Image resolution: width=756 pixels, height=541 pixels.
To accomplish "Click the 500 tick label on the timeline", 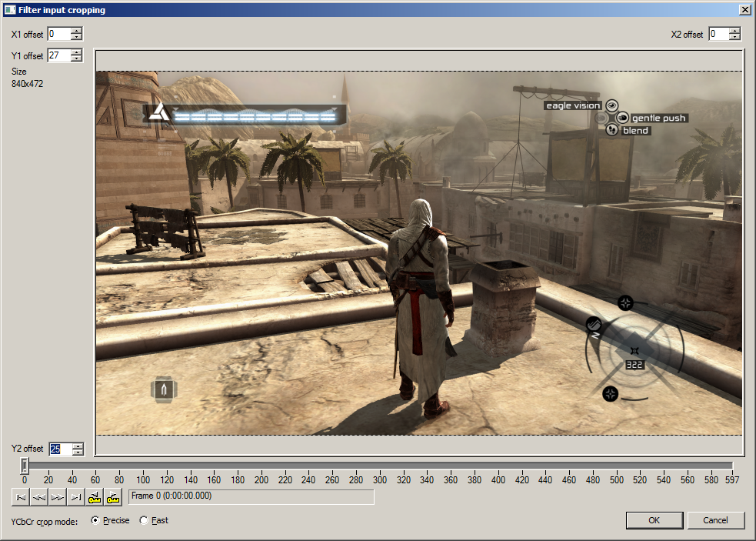I will pyautogui.click(x=617, y=479).
